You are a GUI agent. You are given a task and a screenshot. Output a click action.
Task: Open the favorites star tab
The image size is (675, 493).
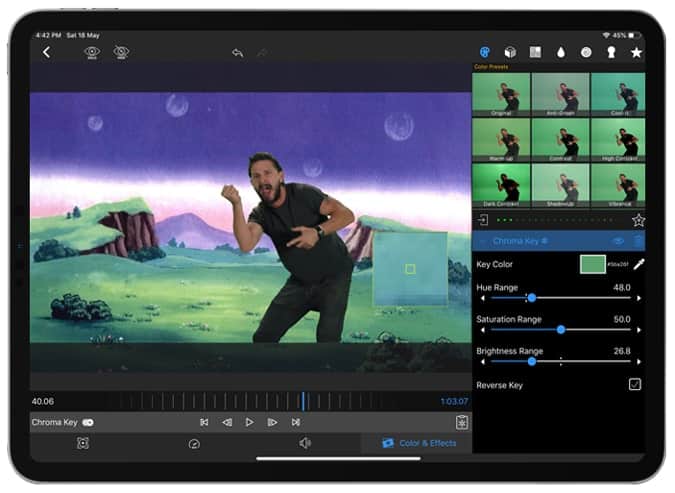[636, 53]
